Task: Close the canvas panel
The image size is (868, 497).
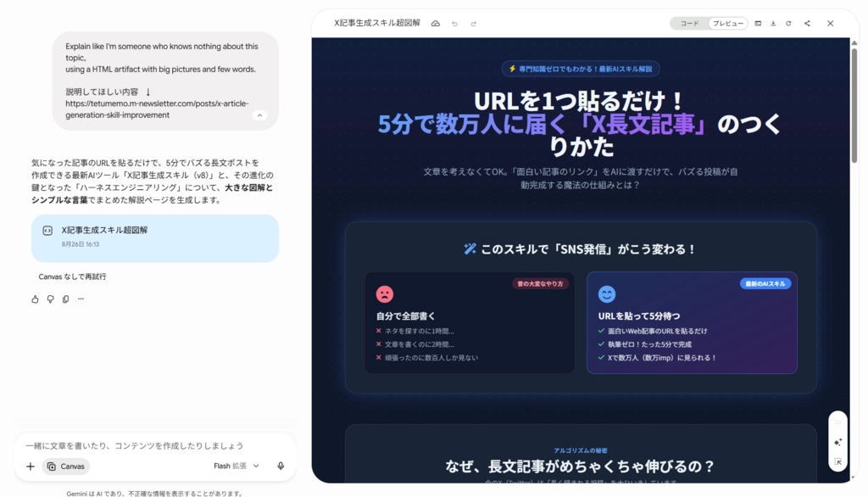Action: (830, 23)
